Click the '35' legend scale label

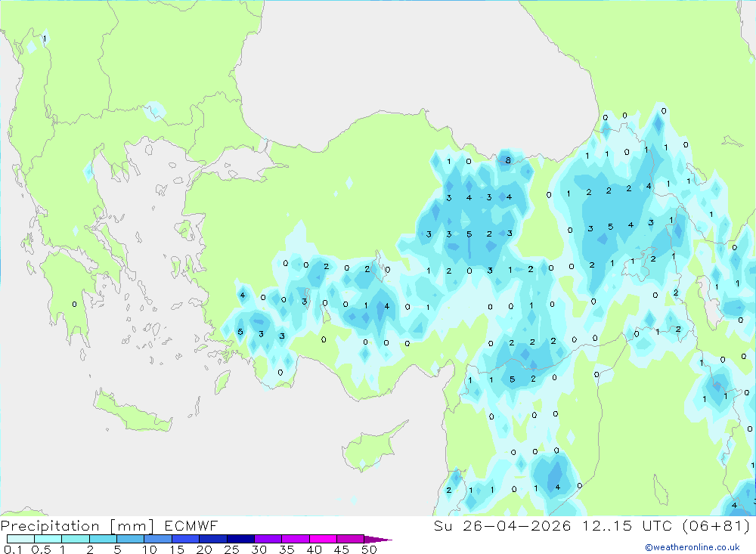[x=287, y=549]
